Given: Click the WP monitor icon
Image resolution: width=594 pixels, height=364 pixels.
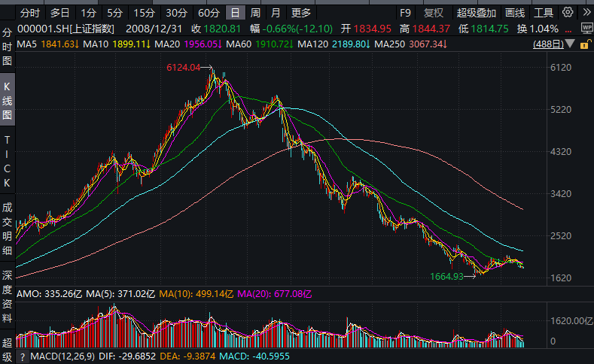Looking at the screenshot, I should click(x=585, y=29).
